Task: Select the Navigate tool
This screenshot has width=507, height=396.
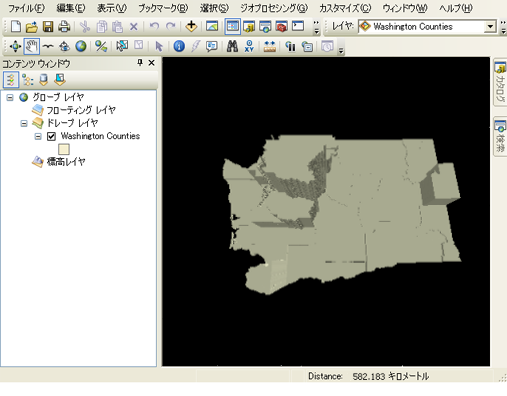Action: point(15,46)
